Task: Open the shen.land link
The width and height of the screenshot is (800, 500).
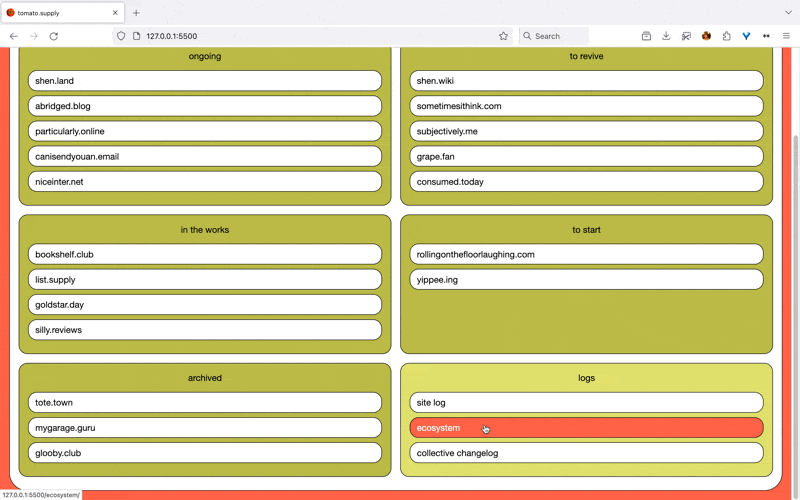Action: pyautogui.click(x=205, y=81)
